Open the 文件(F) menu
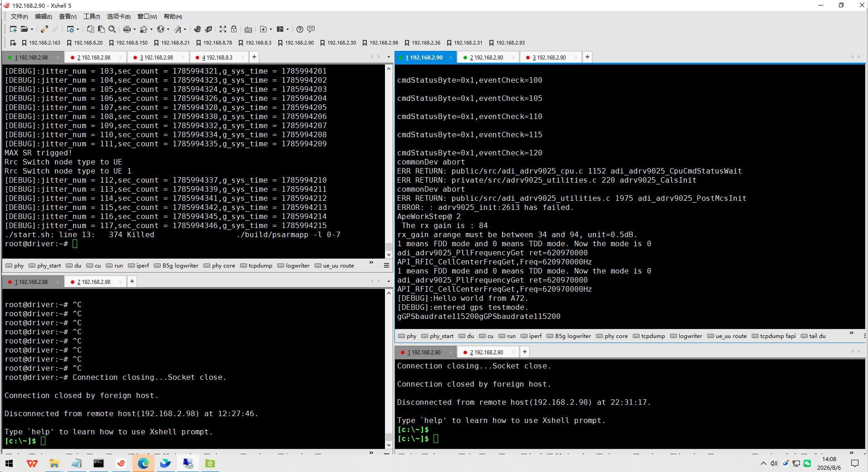 pyautogui.click(x=19, y=16)
